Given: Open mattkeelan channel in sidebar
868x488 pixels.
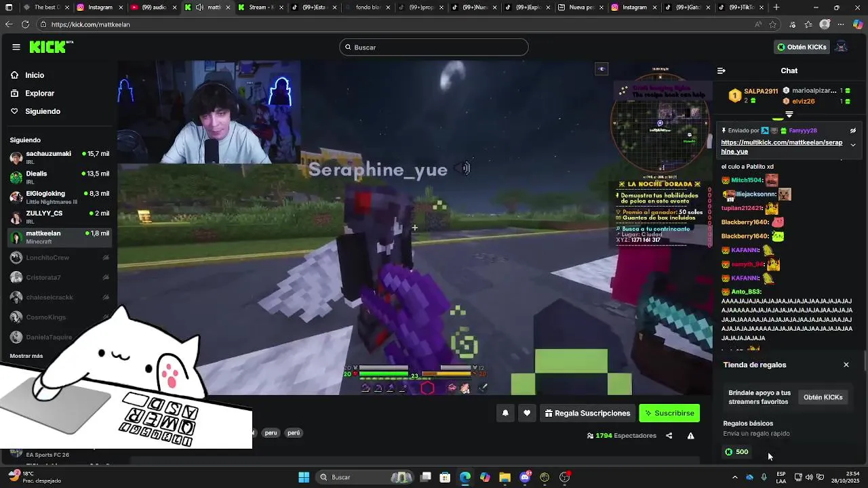Looking at the screenshot, I should click(59, 237).
